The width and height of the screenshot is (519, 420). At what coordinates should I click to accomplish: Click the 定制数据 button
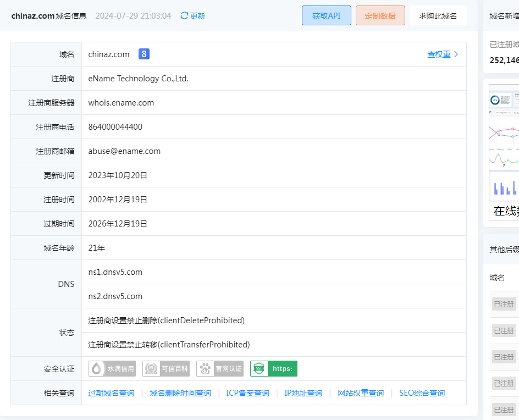pos(380,15)
